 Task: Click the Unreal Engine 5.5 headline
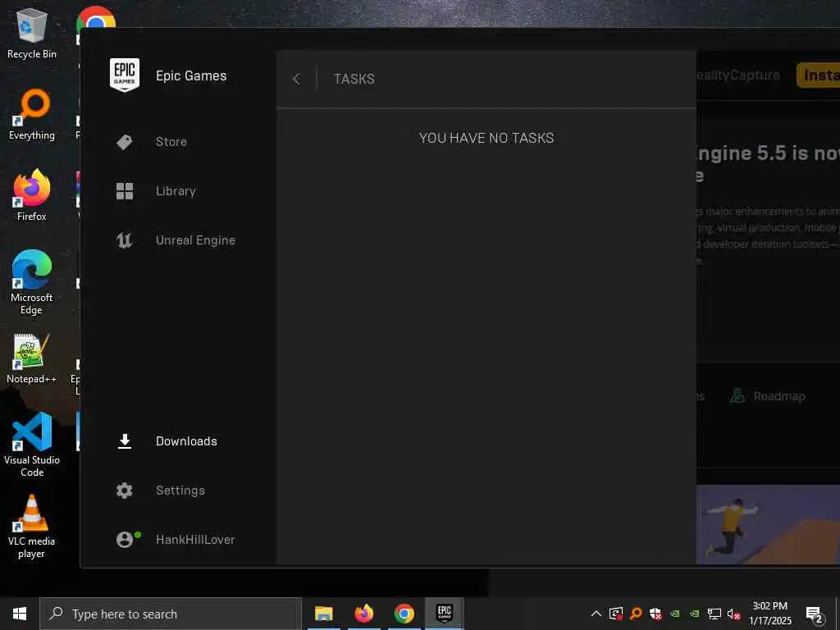767,164
